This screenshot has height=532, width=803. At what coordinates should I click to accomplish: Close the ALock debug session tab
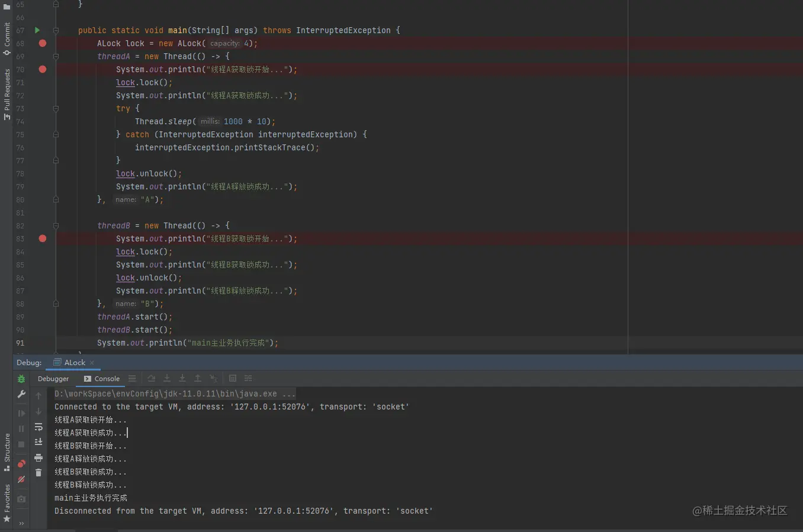tap(92, 363)
